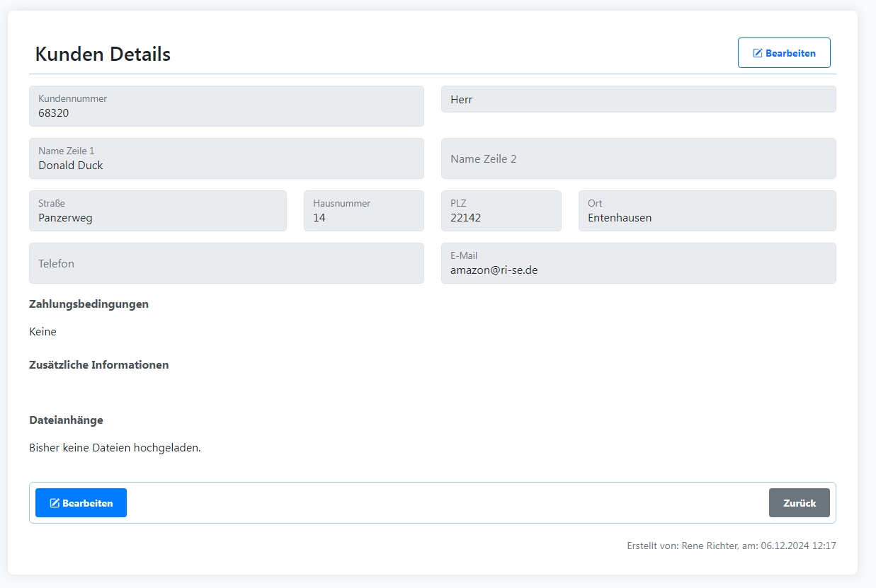This screenshot has height=588, width=876.
Task: Select the E-Mail field with amazon@ri-se.de
Action: pos(638,263)
